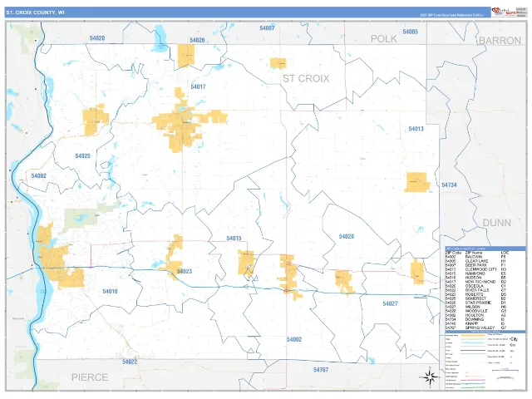The width and height of the screenshot is (532, 399).
Task: Click the HOULTON row in the ZIP index
Action: coord(477,315)
